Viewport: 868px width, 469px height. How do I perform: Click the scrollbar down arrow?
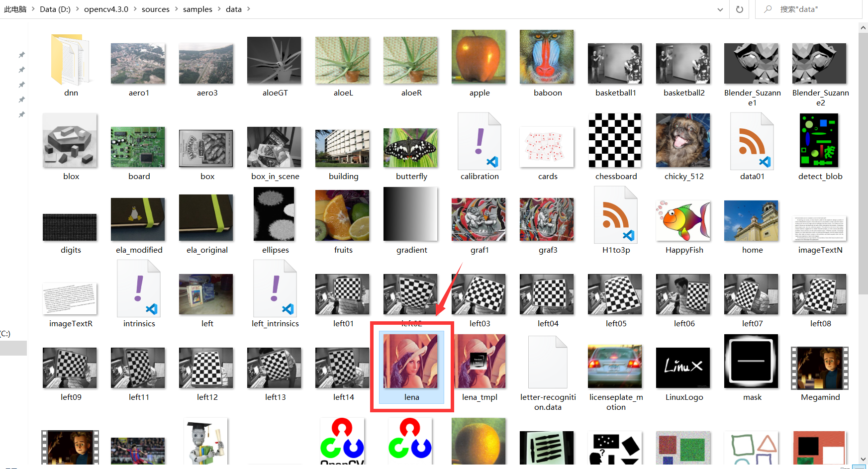tap(863, 459)
